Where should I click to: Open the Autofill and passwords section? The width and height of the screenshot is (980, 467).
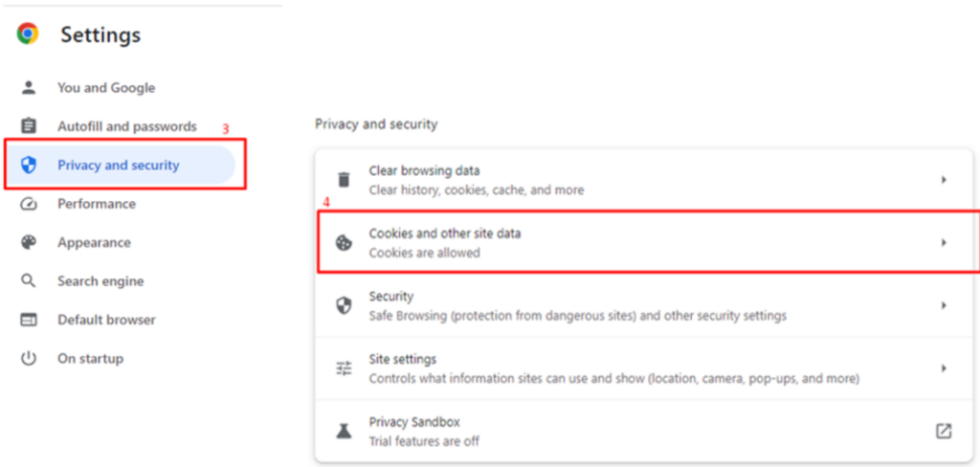pyautogui.click(x=126, y=126)
